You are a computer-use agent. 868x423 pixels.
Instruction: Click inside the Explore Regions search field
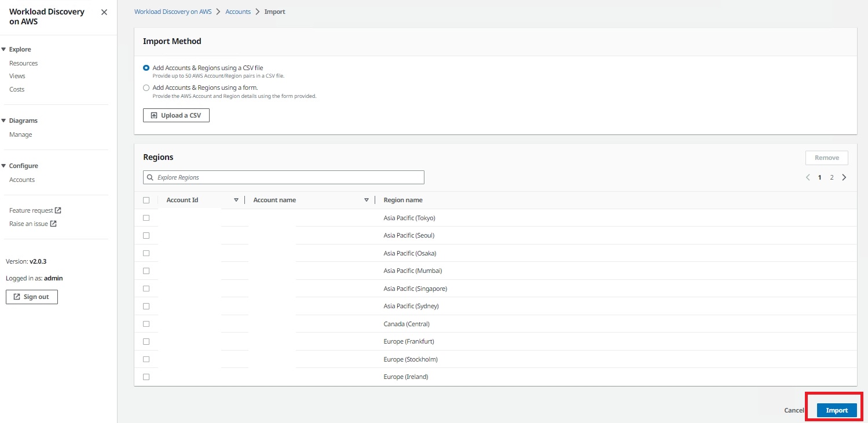click(284, 177)
